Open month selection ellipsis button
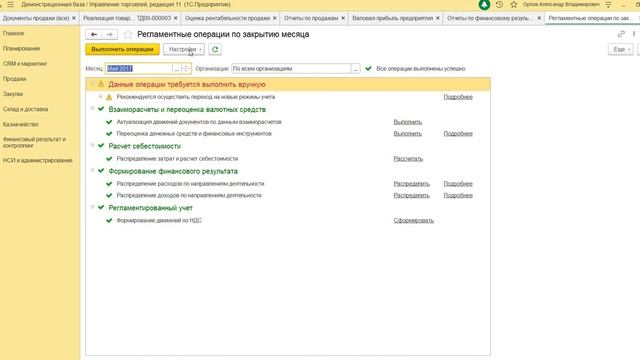Image resolution: width=640 pixels, height=360 pixels. [x=176, y=69]
